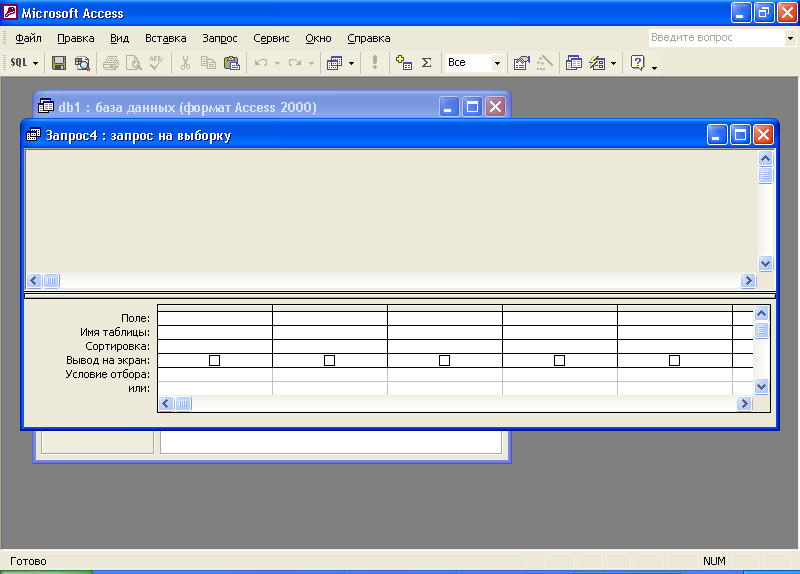The height and width of the screenshot is (574, 800).
Task: Open the Окно menu
Action: [318, 38]
